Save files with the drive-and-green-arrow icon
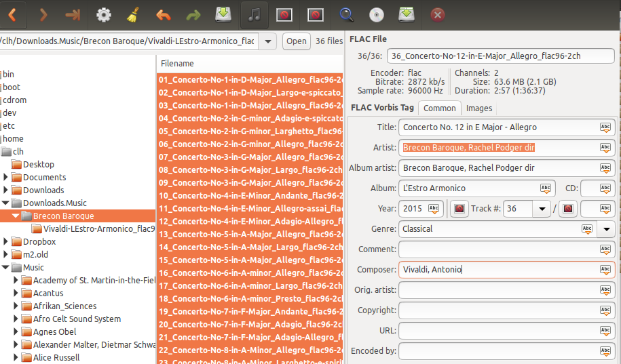This screenshot has height=364, width=621. (223, 14)
